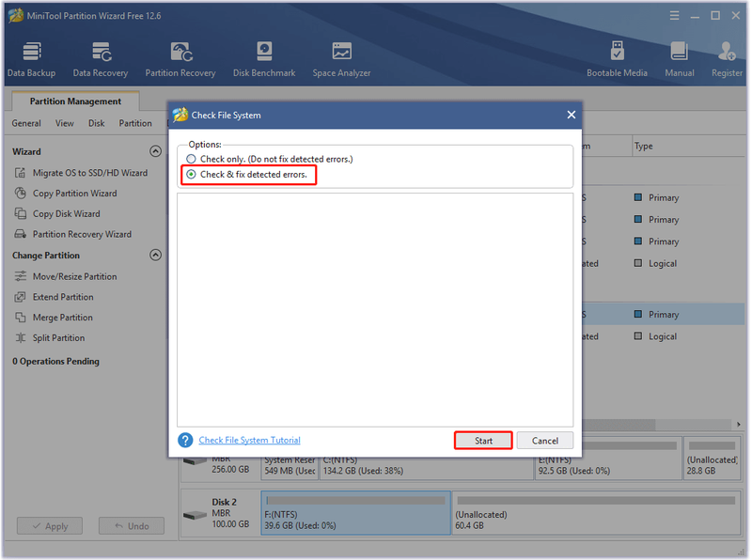Select F:(NTFS) partition on Disk 2
The width and height of the screenshot is (752, 560).
pos(355,512)
